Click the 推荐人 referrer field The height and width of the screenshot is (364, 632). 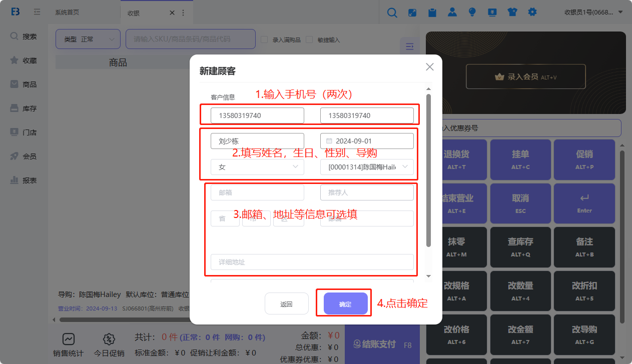(367, 192)
